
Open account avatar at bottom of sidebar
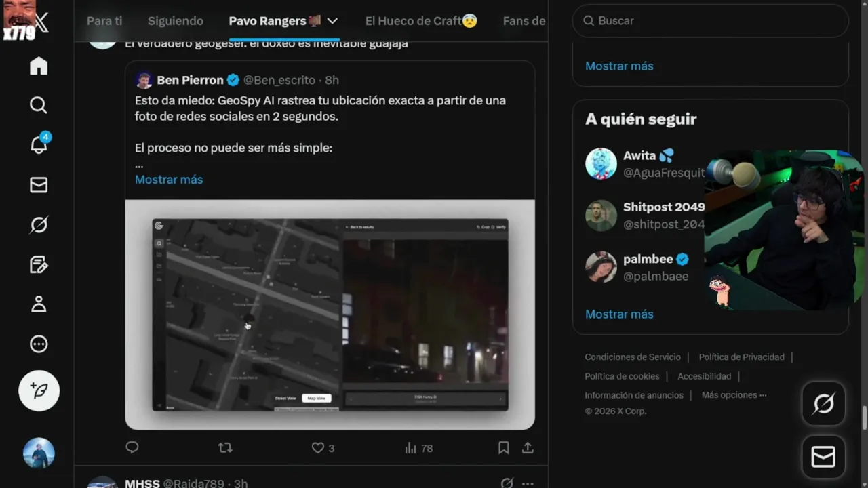(x=39, y=453)
